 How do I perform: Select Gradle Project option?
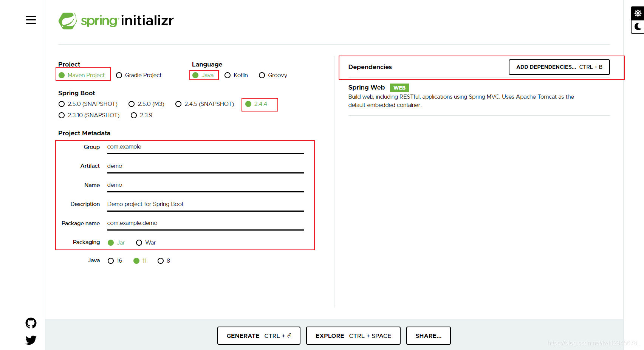point(139,75)
